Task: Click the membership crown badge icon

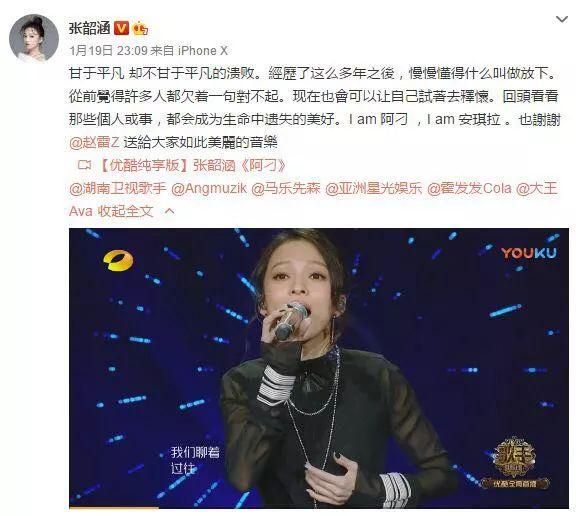Action: (140, 28)
